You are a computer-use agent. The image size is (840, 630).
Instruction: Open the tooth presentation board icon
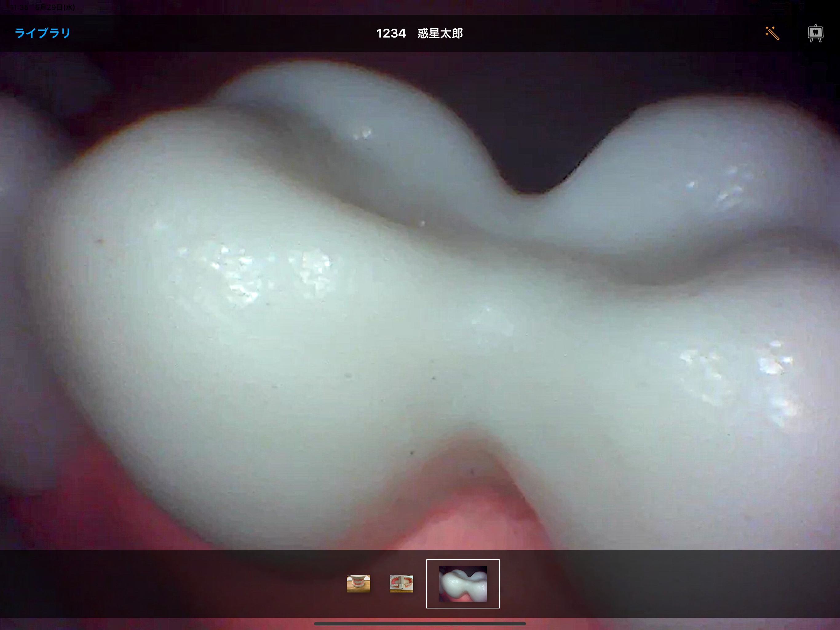click(815, 34)
